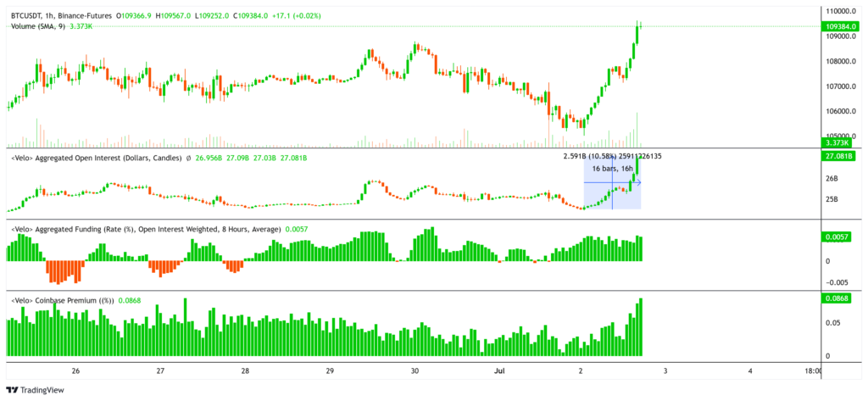The width and height of the screenshot is (868, 401).
Task: Click the 0.05 premium axis label
Action: [832, 323]
